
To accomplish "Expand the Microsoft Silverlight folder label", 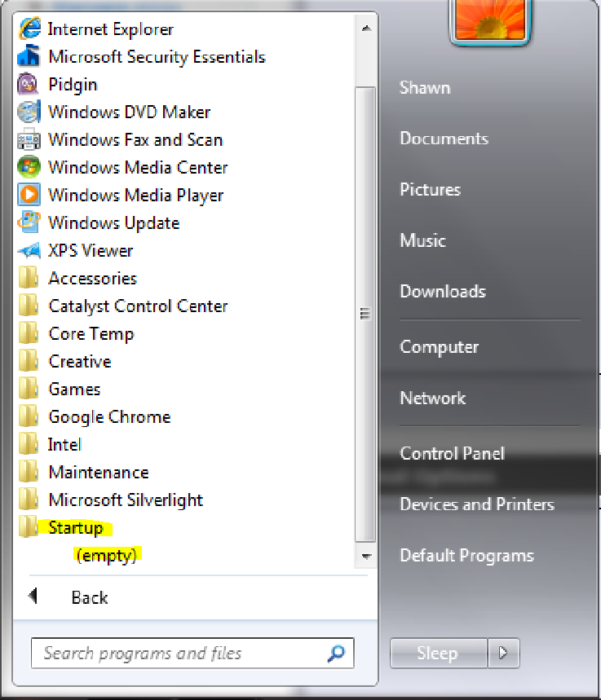I will pos(126,500).
